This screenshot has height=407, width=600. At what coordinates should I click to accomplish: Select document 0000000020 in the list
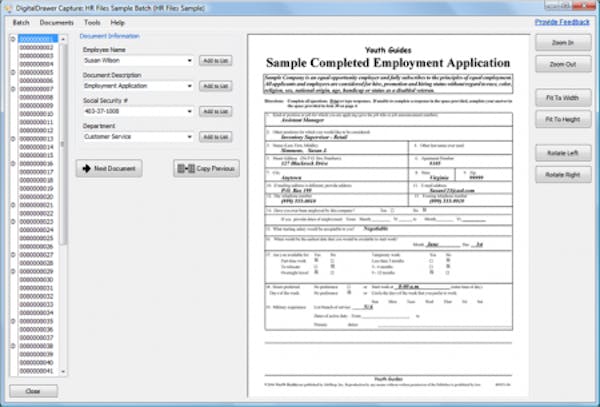(36, 197)
